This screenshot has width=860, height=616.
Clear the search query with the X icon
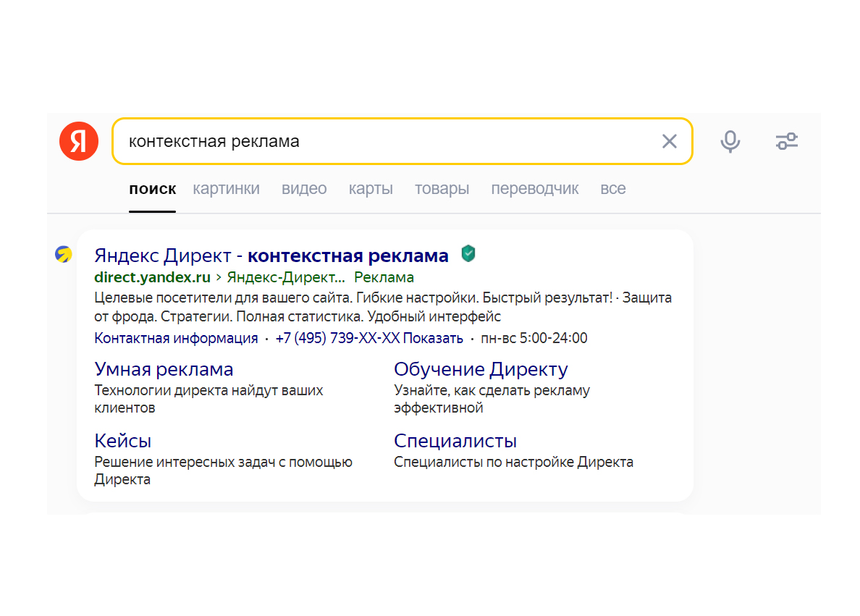pyautogui.click(x=670, y=141)
